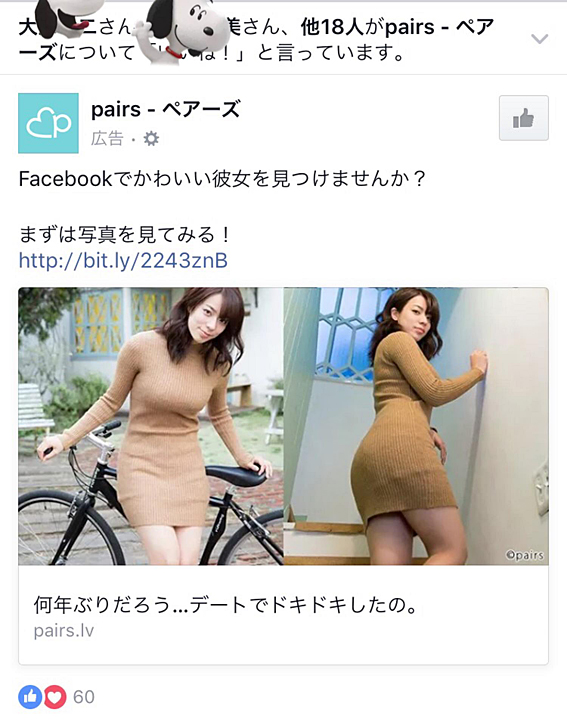Click the pairs.lv domain text
Image resolution: width=567 pixels, height=722 pixels.
click(64, 630)
